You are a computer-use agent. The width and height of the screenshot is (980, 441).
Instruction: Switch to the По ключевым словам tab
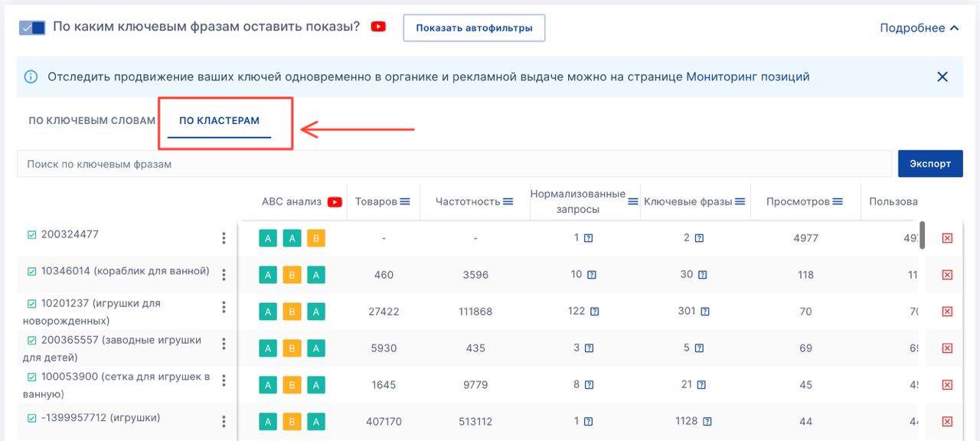(x=92, y=121)
